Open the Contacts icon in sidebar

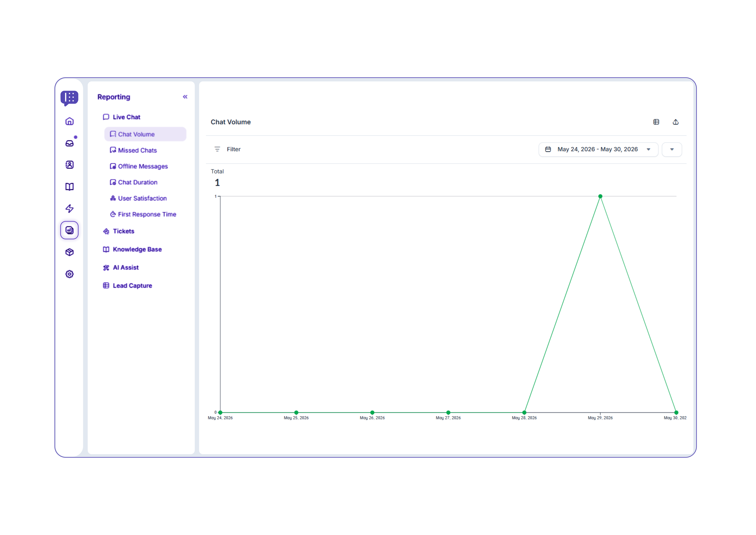(69, 165)
